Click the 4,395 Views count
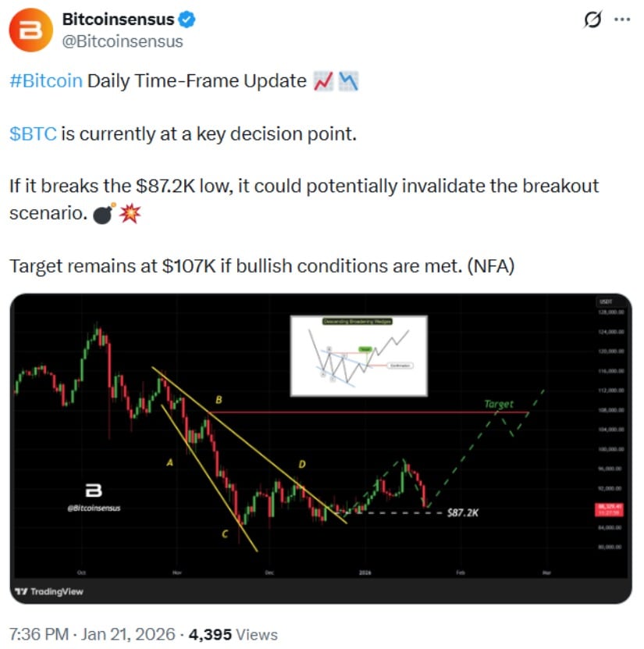 click(237, 634)
